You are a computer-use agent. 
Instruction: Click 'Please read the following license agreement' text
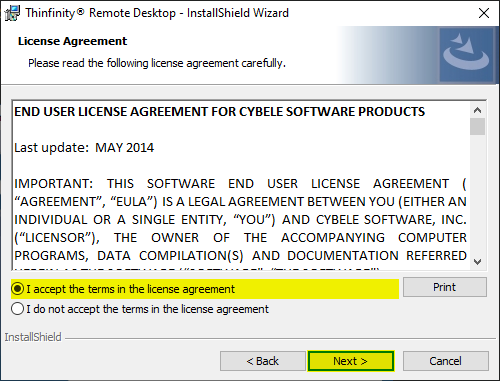157,63
